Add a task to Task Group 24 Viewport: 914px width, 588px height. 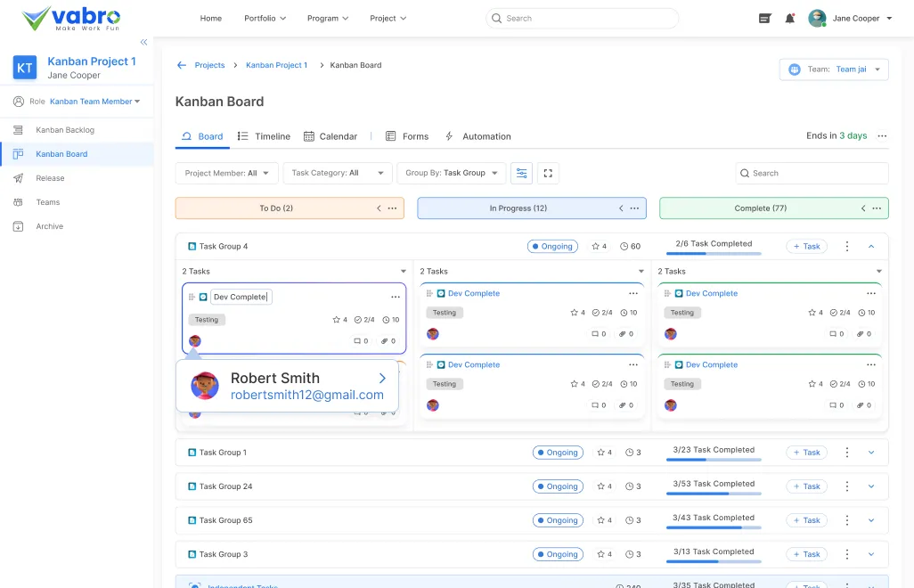[806, 486]
